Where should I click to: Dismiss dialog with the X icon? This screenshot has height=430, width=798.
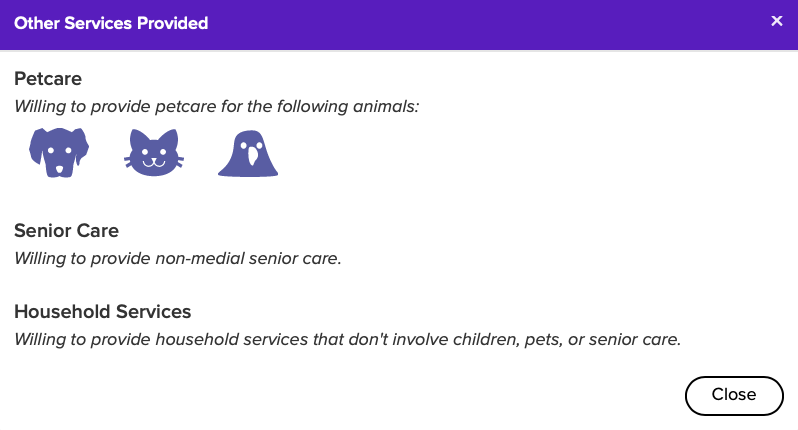tap(777, 21)
